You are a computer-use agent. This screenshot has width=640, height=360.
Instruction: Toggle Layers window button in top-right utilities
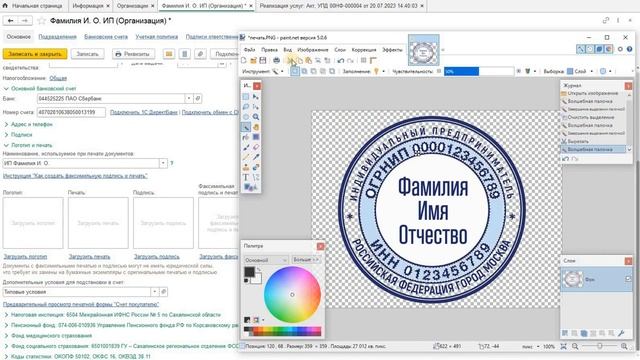pos(599,49)
